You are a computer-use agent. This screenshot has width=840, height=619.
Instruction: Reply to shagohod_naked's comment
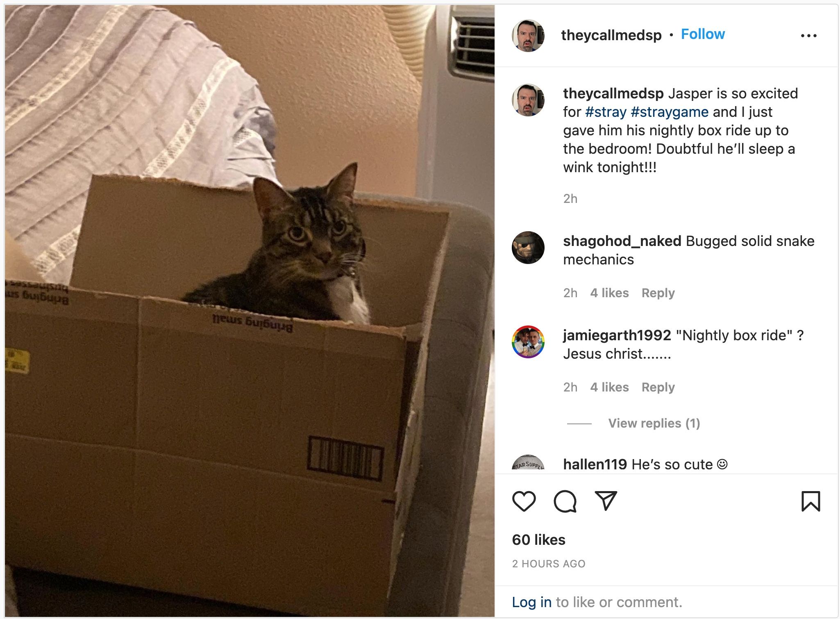(x=658, y=293)
